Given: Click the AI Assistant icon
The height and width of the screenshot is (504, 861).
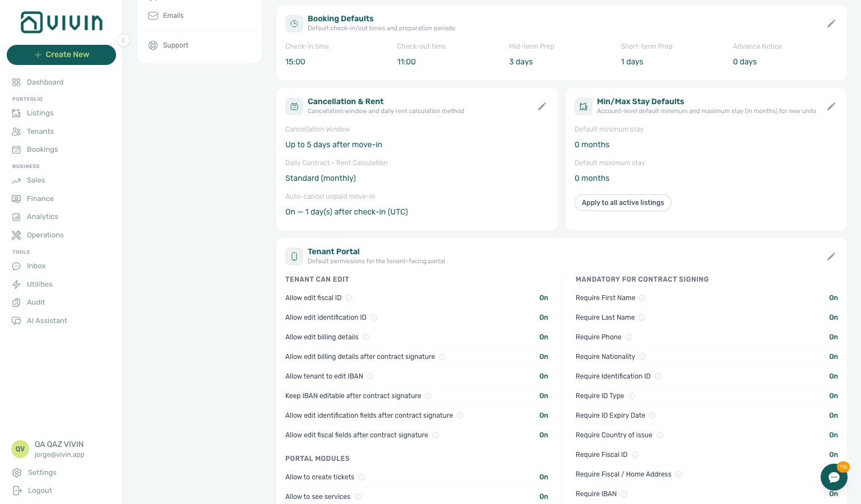Looking at the screenshot, I should coord(16,321).
